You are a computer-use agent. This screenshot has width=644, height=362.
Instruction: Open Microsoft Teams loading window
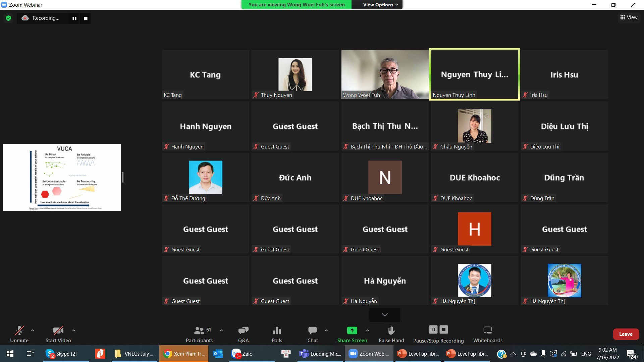(x=321, y=354)
